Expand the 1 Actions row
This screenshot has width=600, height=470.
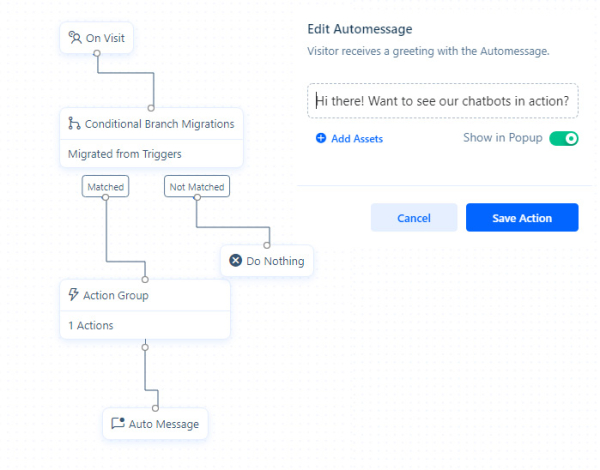(x=91, y=325)
